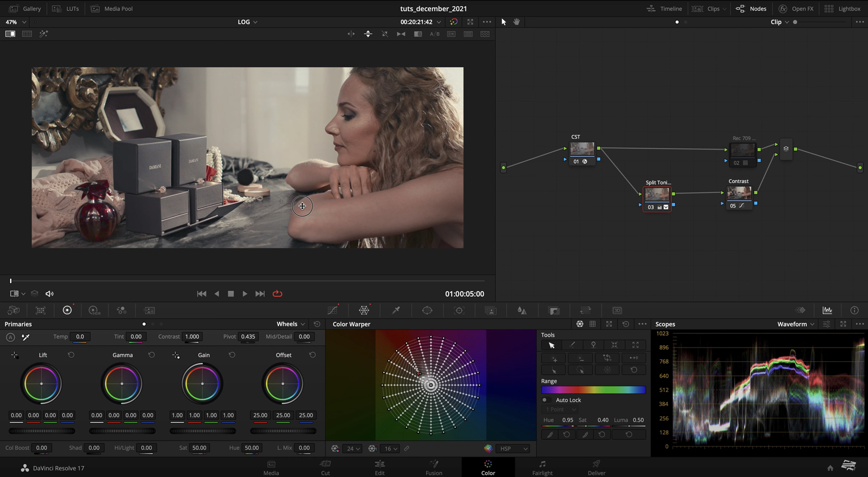Reset the Lift color wheel
868x477 pixels.
coord(71,355)
